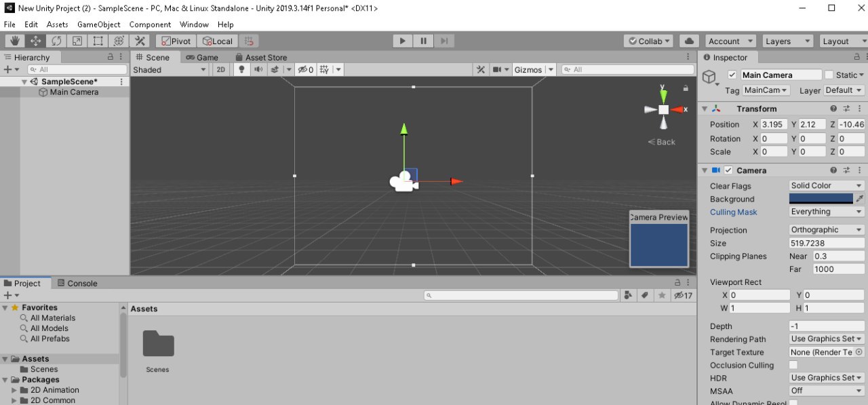
Task: Click the camera Background color swatch
Action: pyautogui.click(x=821, y=199)
